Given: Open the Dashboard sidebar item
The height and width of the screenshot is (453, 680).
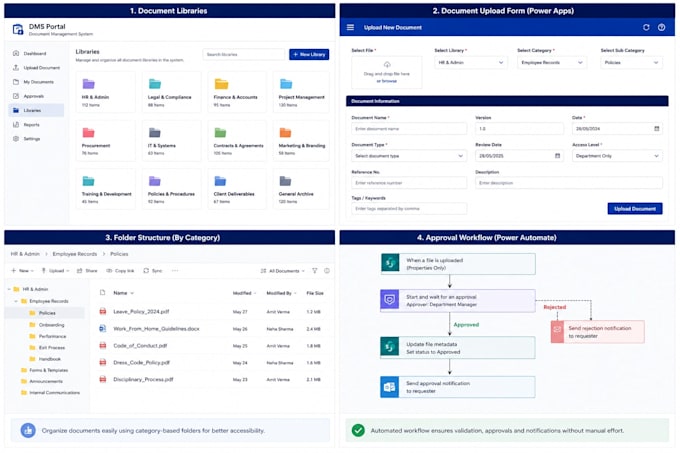Looking at the screenshot, I should 36,53.
